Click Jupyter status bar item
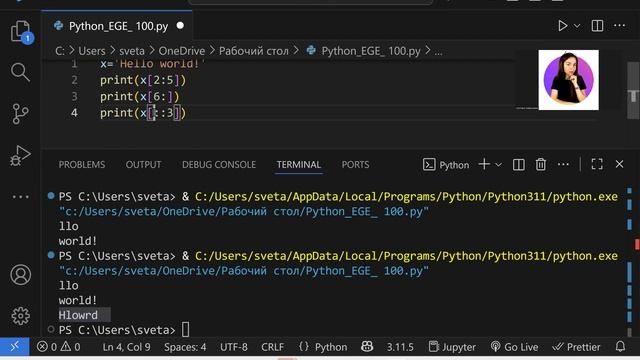The height and width of the screenshot is (360, 640). 452,347
